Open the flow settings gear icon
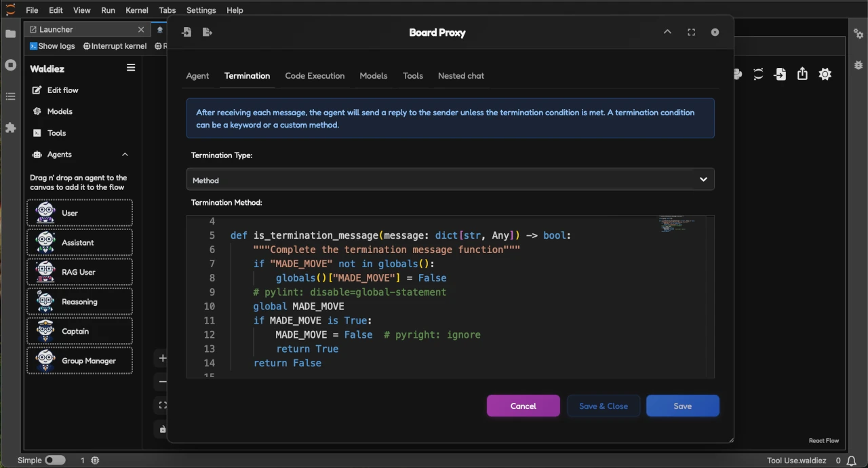The width and height of the screenshot is (868, 468). click(825, 74)
